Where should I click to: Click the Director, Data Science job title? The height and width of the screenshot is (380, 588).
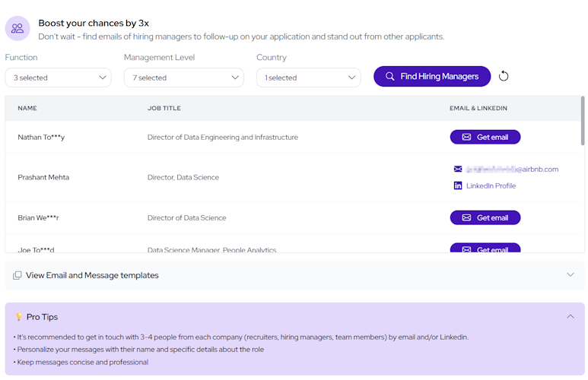183,177
